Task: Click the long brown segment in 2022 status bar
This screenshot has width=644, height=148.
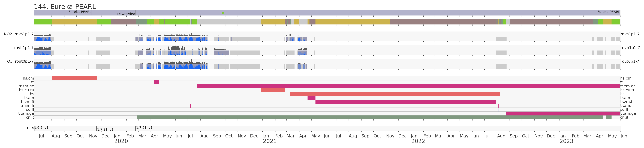Action: click(x=443, y=22)
